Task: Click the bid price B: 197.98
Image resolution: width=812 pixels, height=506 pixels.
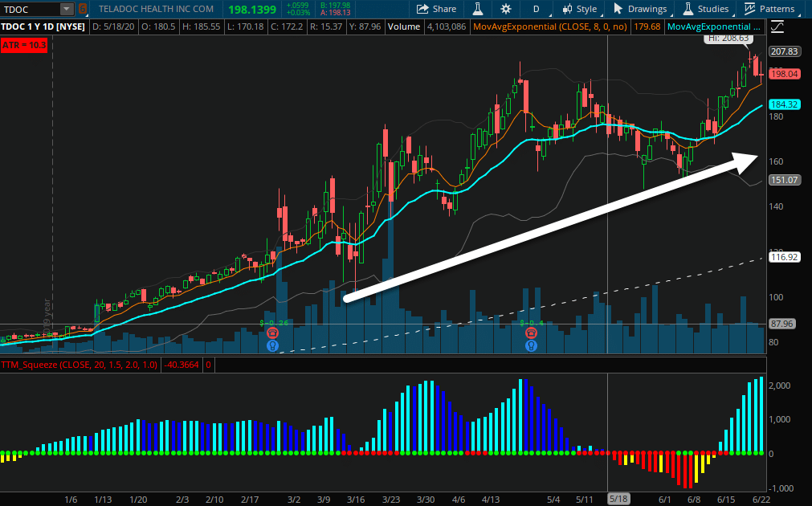Action: click(336, 6)
